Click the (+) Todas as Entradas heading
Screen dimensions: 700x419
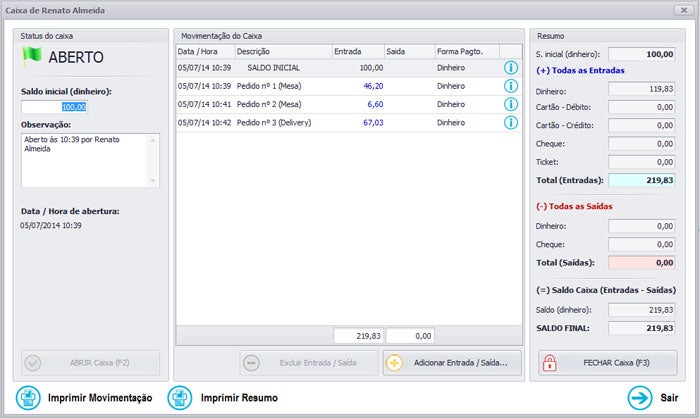coord(580,71)
